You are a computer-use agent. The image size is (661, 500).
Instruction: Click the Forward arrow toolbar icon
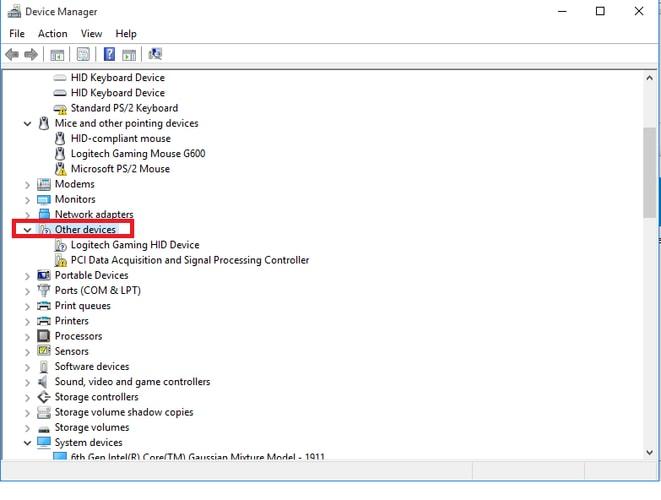31,54
